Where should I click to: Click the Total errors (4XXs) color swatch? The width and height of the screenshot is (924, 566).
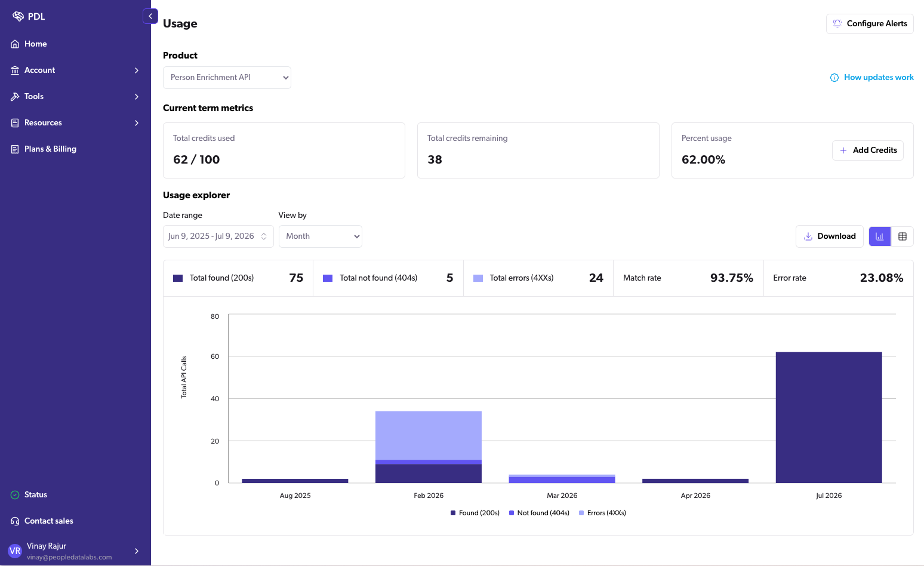(478, 278)
